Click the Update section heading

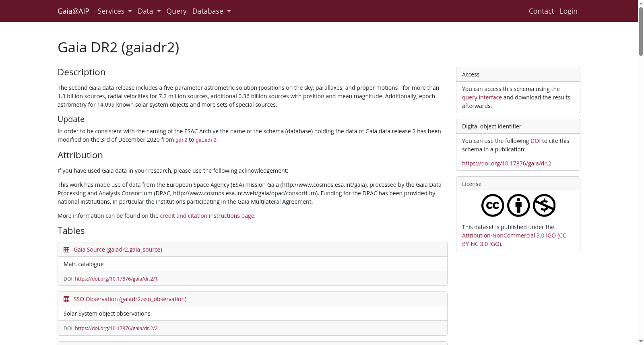pos(71,119)
